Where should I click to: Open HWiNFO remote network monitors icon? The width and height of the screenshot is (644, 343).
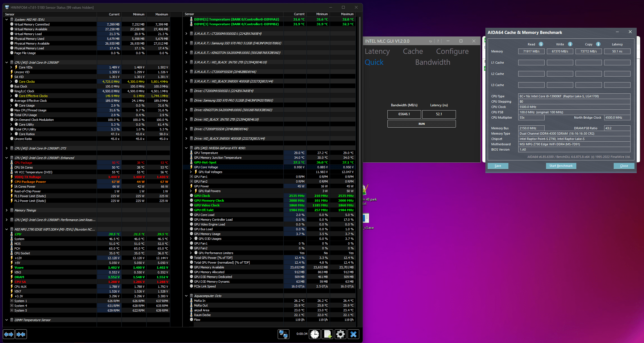283,334
